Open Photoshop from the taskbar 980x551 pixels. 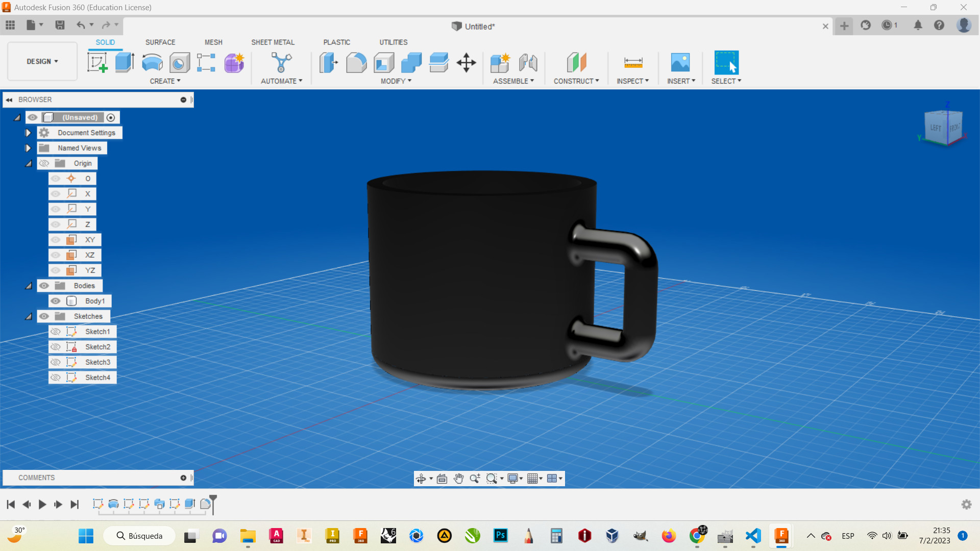pos(501,536)
